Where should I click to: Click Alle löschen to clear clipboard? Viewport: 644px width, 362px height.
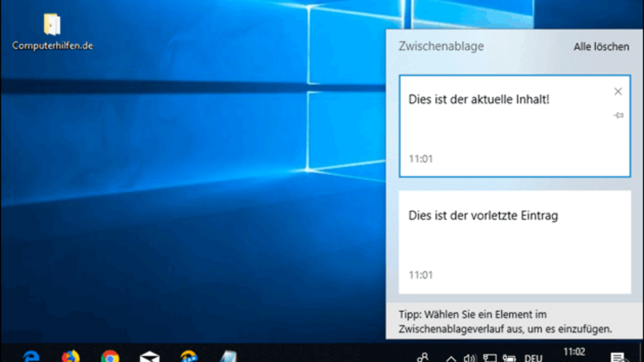click(x=601, y=47)
